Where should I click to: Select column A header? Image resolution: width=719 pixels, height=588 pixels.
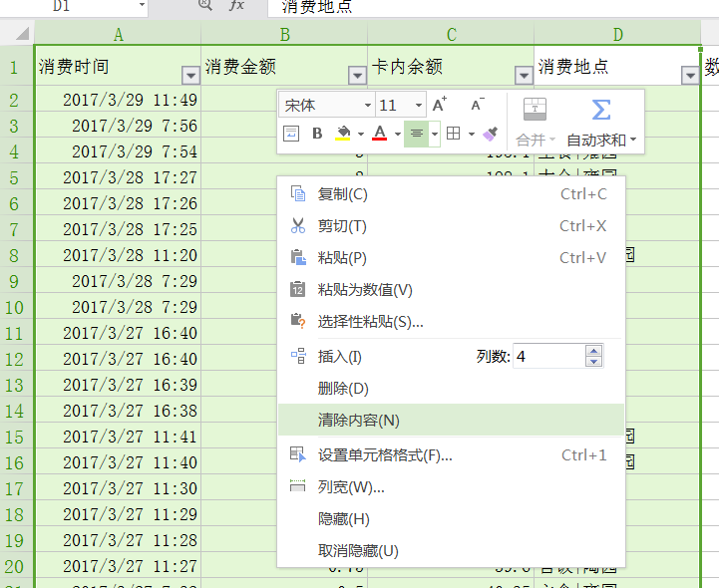118,34
